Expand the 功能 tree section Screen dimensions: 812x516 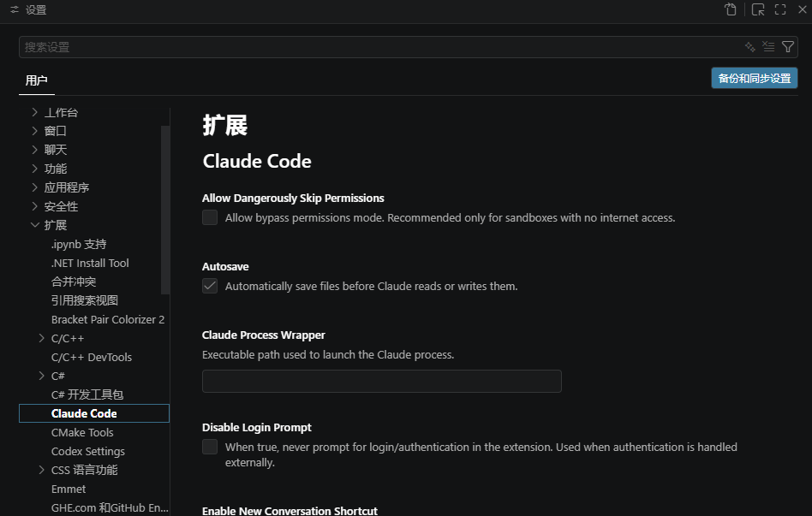pos(35,169)
